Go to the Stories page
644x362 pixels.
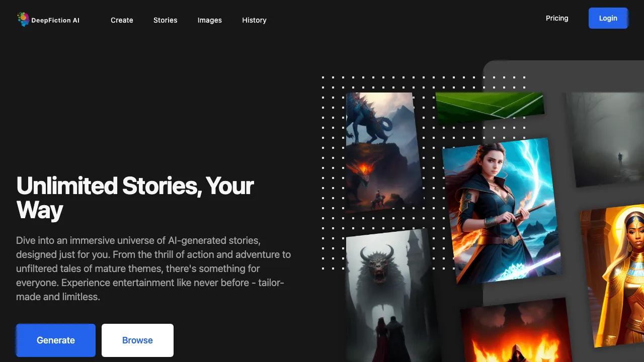click(165, 20)
